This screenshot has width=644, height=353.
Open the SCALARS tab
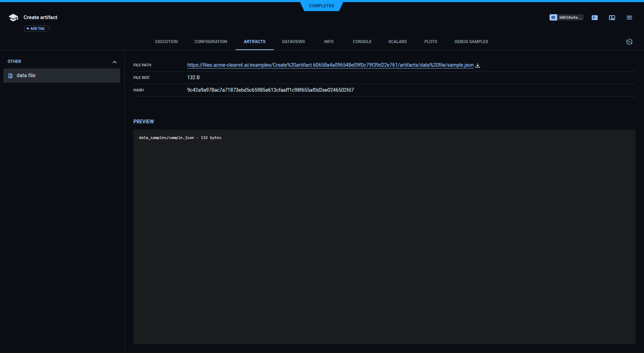tap(397, 42)
